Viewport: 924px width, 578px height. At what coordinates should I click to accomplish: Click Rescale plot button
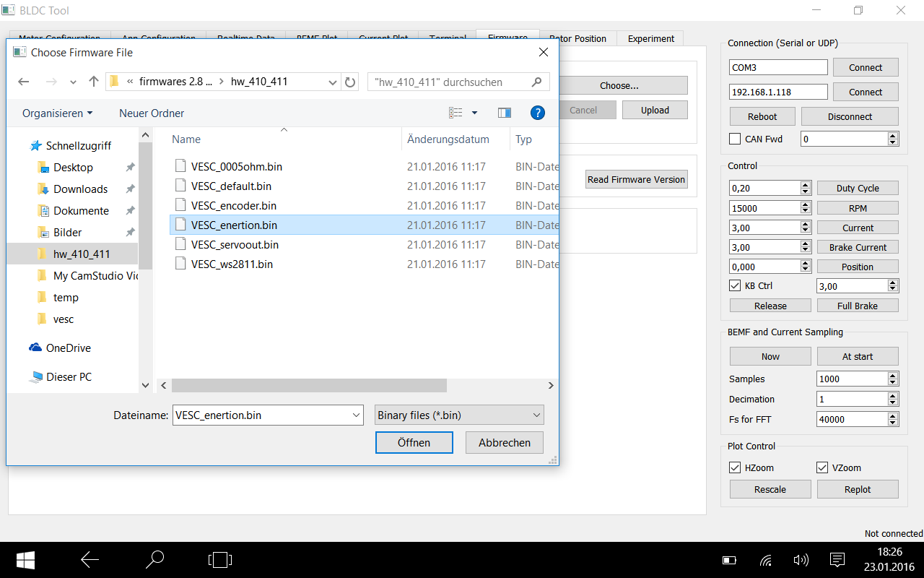click(770, 489)
